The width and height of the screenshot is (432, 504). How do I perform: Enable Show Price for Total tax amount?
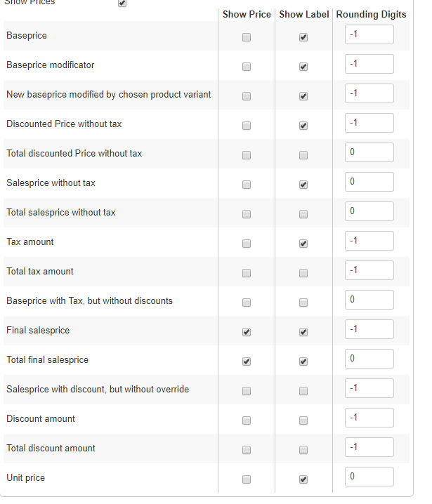(247, 274)
